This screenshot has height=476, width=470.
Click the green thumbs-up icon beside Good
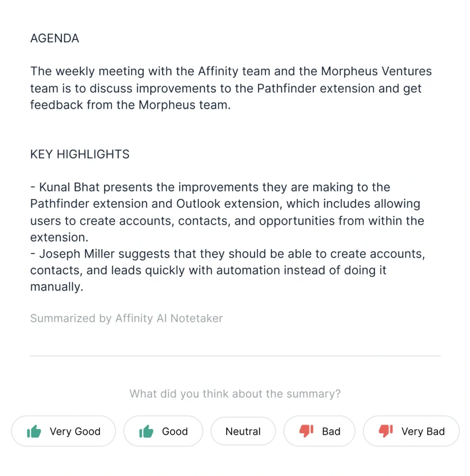[146, 431]
